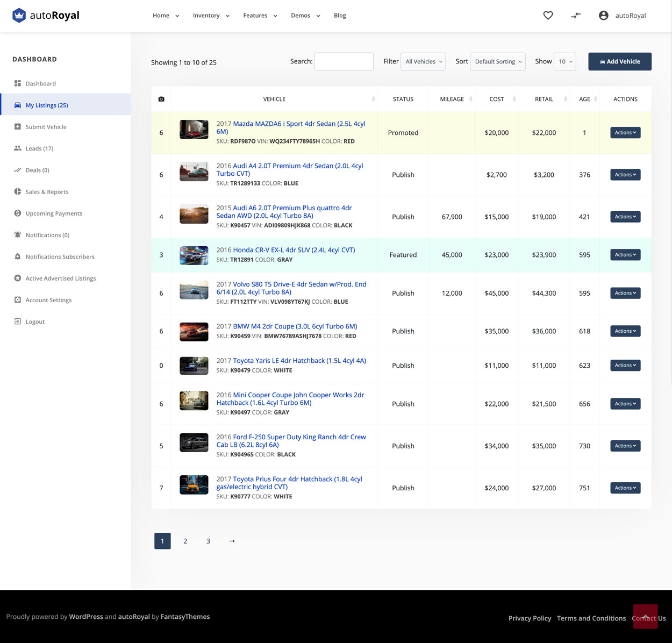Click the pie chart icon beside Sales & Reports
672x643 pixels.
(x=18, y=191)
